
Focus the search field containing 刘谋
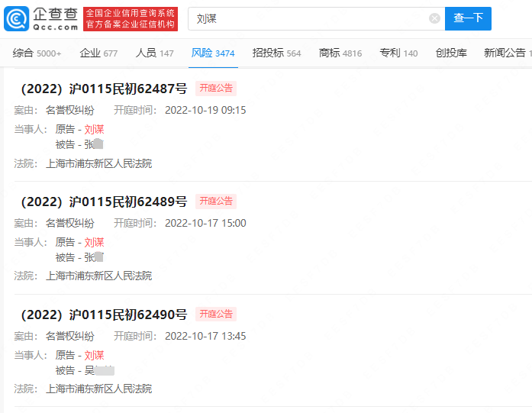point(316,18)
